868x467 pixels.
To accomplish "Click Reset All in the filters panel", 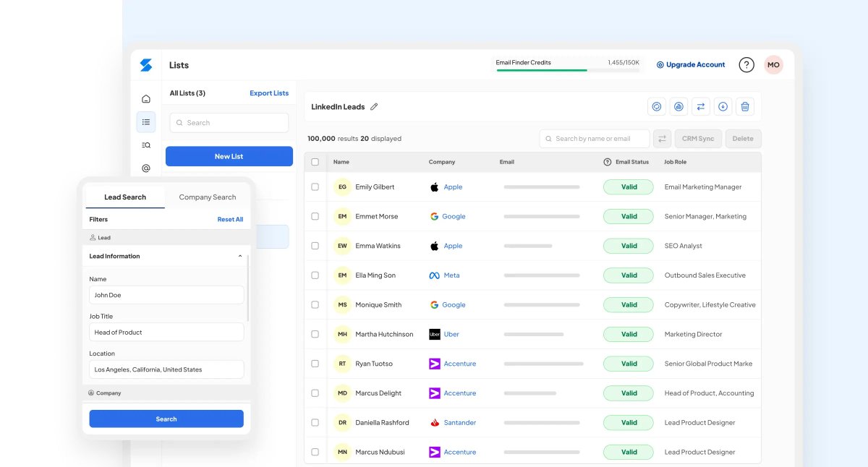I will [230, 219].
